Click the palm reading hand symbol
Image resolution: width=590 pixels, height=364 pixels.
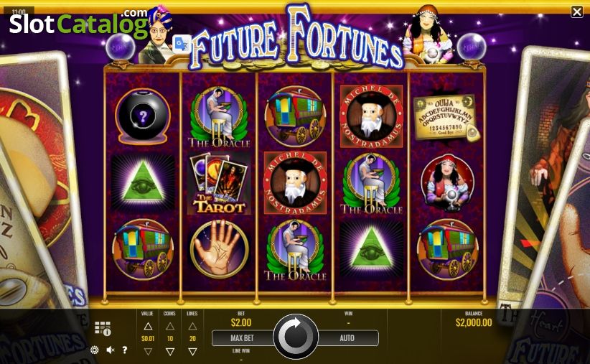(x=220, y=249)
